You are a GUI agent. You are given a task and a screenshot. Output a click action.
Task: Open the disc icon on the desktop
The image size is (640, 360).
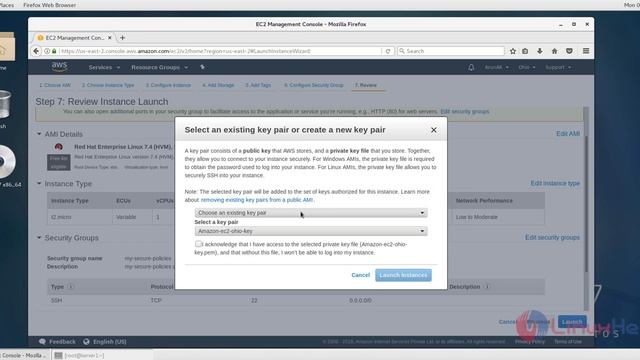pyautogui.click(x=7, y=162)
